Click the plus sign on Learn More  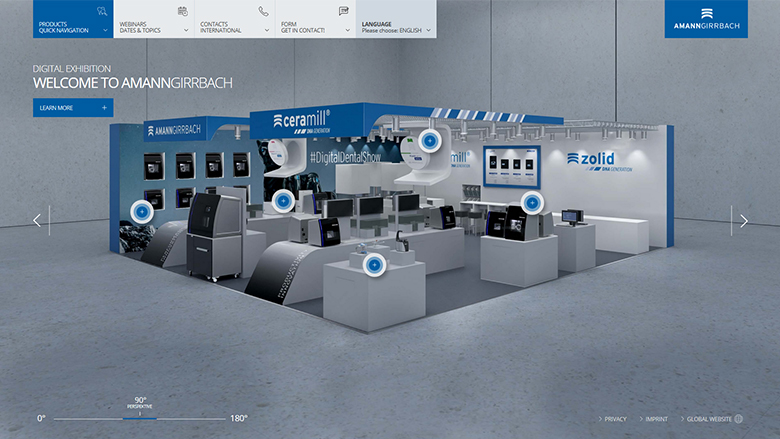(x=104, y=108)
